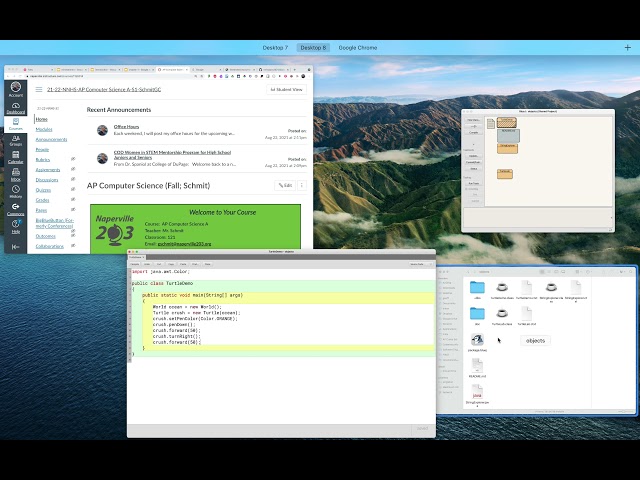
Task: Open the COD Women in STEM announcement
Action: point(172,155)
